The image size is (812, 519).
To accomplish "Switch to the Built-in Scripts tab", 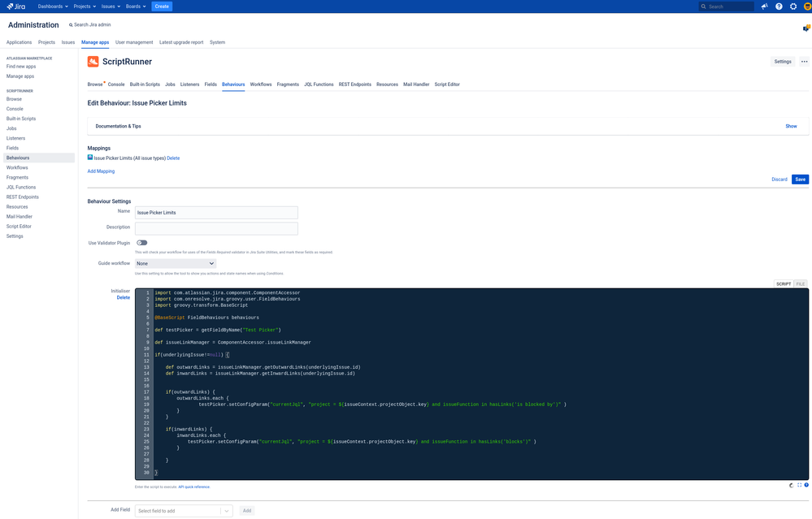I will click(x=145, y=84).
